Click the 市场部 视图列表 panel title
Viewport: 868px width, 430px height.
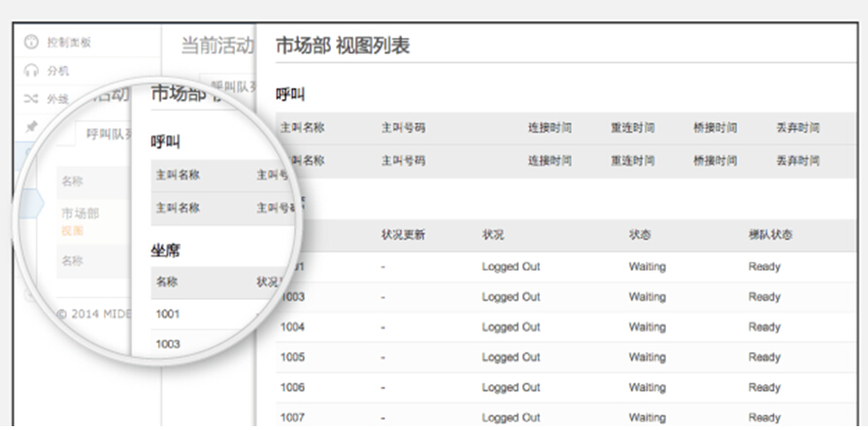click(343, 46)
